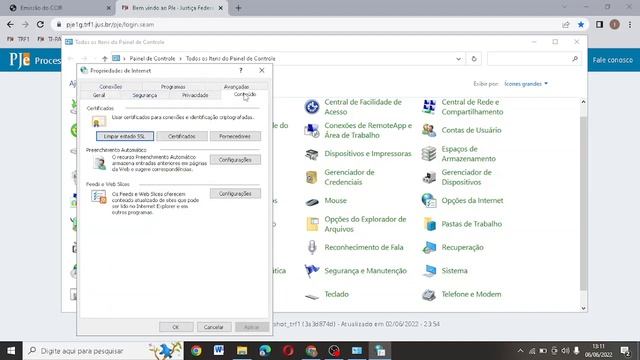Image resolution: width=640 pixels, height=360 pixels.
Task: Open Contas de Usuário icon
Action: pyautogui.click(x=429, y=130)
